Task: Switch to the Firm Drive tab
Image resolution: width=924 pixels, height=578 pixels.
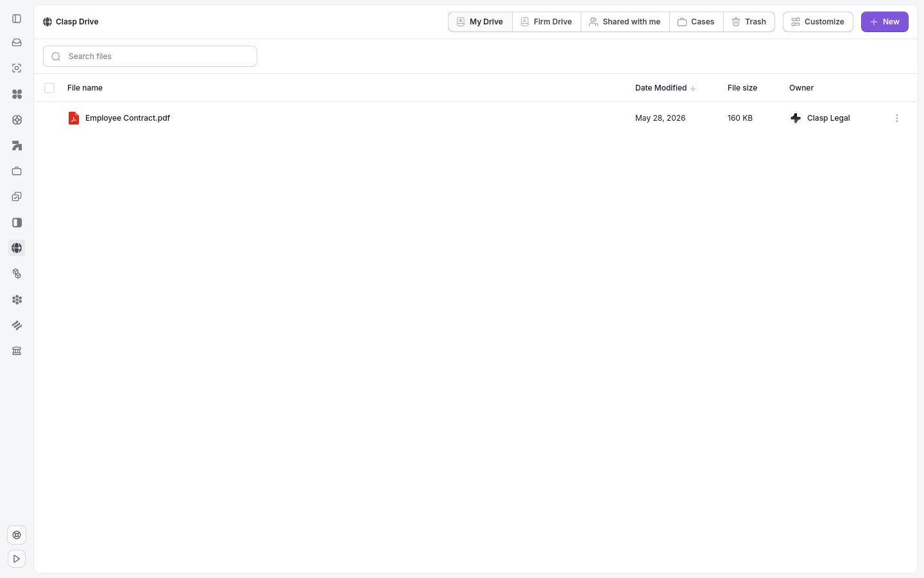Action: point(547,22)
